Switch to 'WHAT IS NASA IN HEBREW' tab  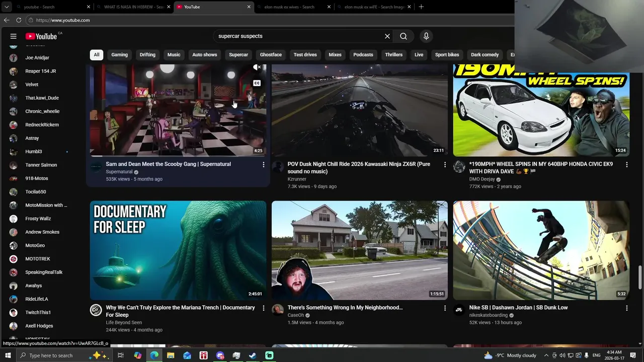[x=133, y=7]
